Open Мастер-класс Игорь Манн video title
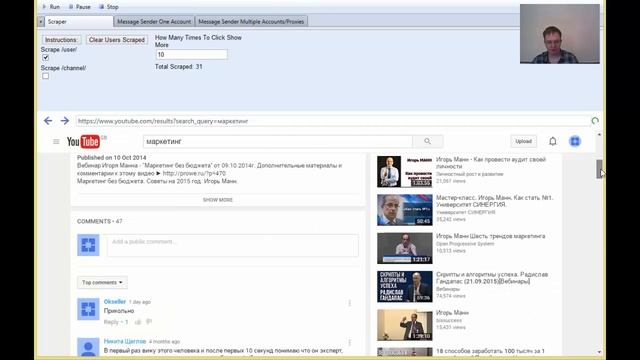Screen dimensions: 640x360 pyautogui.click(x=494, y=201)
